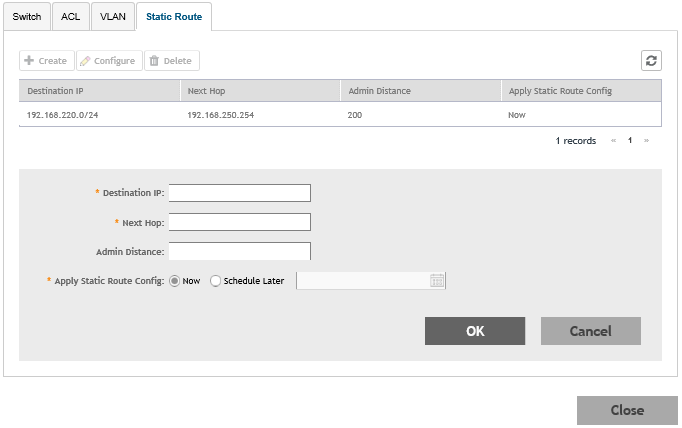
Task: Go to next page of records
Action: (646, 141)
